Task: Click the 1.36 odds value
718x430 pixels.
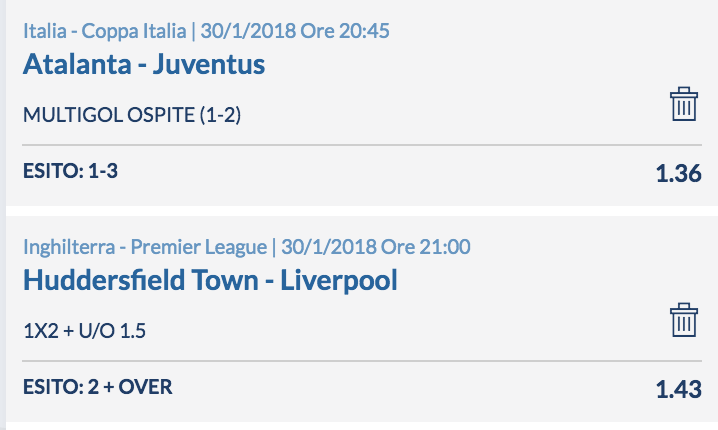Action: point(678,174)
